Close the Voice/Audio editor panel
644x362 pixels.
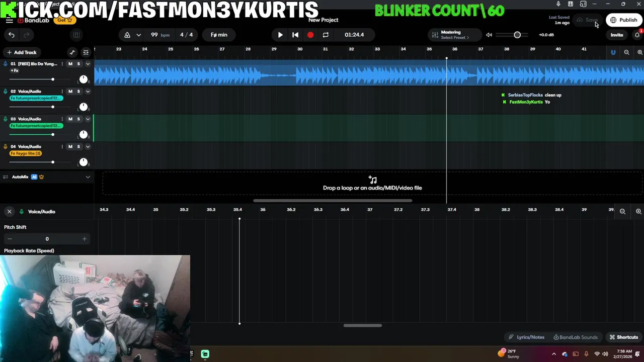[9, 212]
